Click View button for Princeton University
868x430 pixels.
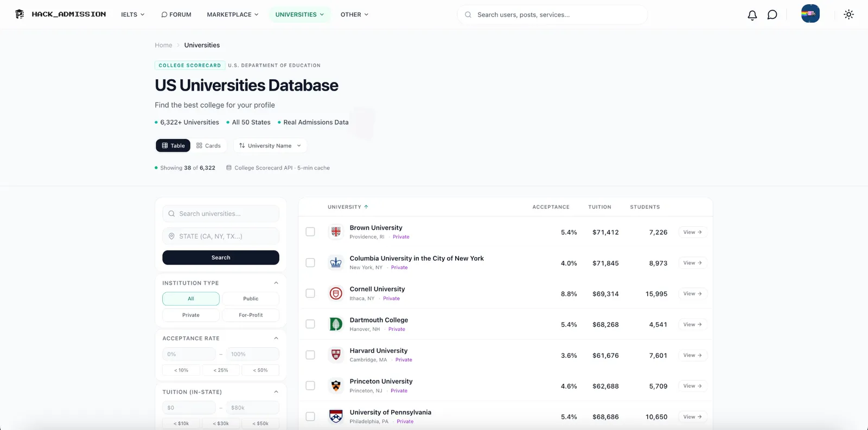tap(693, 386)
